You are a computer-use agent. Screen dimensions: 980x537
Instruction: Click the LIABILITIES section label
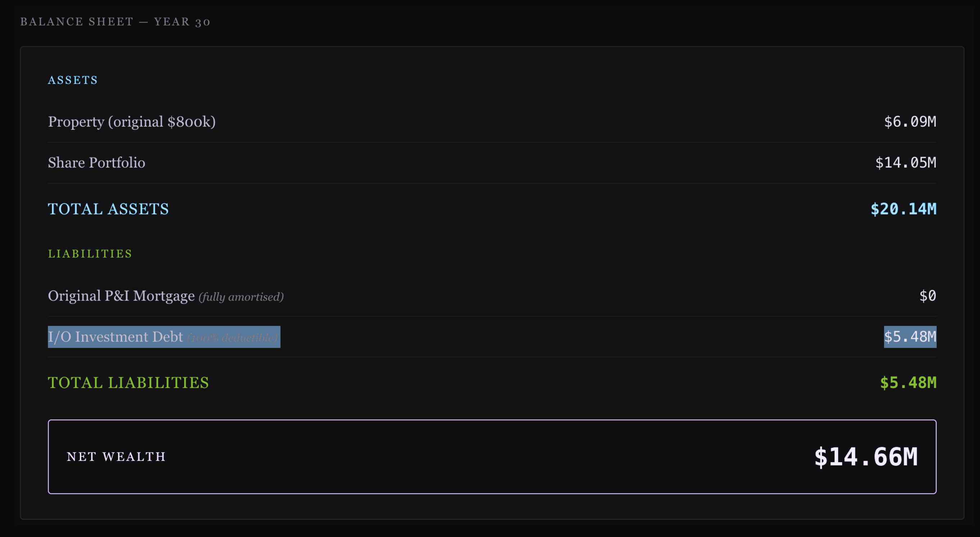90,254
